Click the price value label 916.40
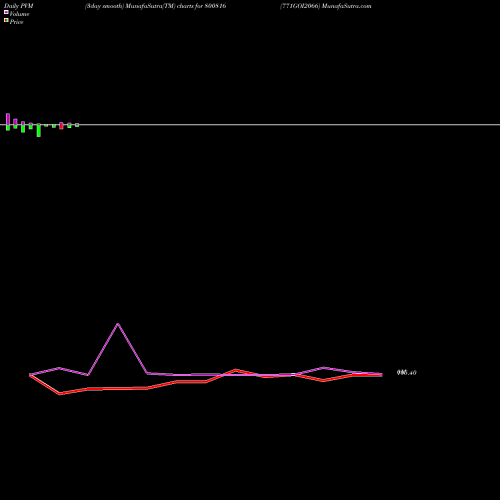The height and width of the screenshot is (500, 500). click(407, 373)
